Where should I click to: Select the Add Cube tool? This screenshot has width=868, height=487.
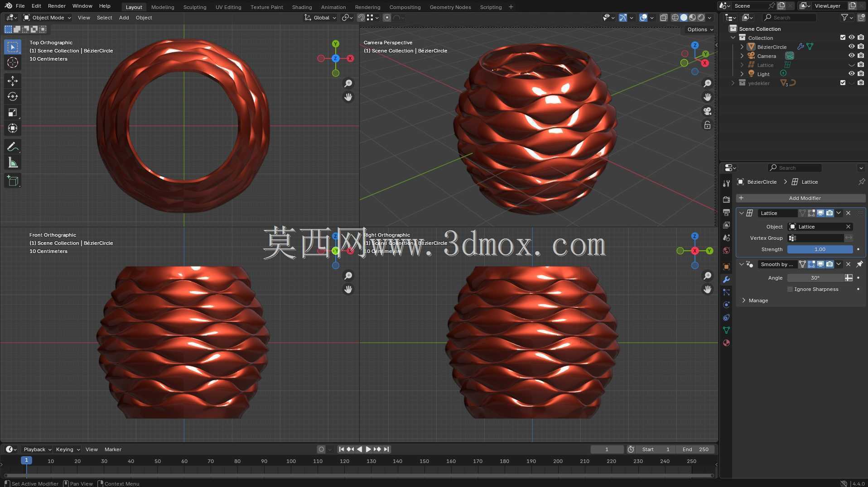point(13,181)
